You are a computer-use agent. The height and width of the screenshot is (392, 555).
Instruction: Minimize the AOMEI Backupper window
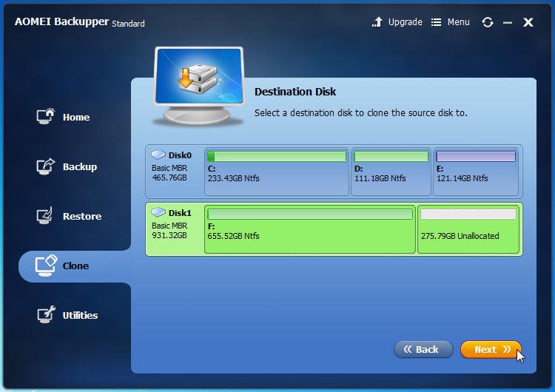[x=508, y=23]
